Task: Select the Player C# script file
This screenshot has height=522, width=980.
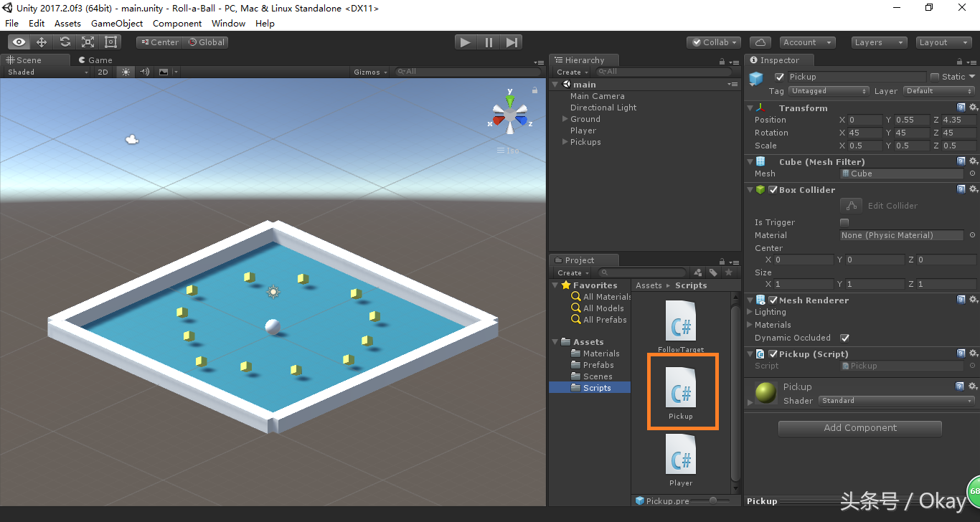Action: pyautogui.click(x=681, y=460)
